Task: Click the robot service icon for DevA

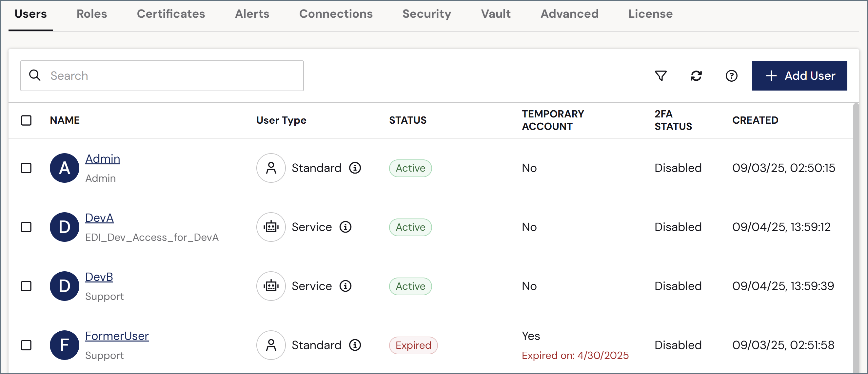Action: click(271, 227)
